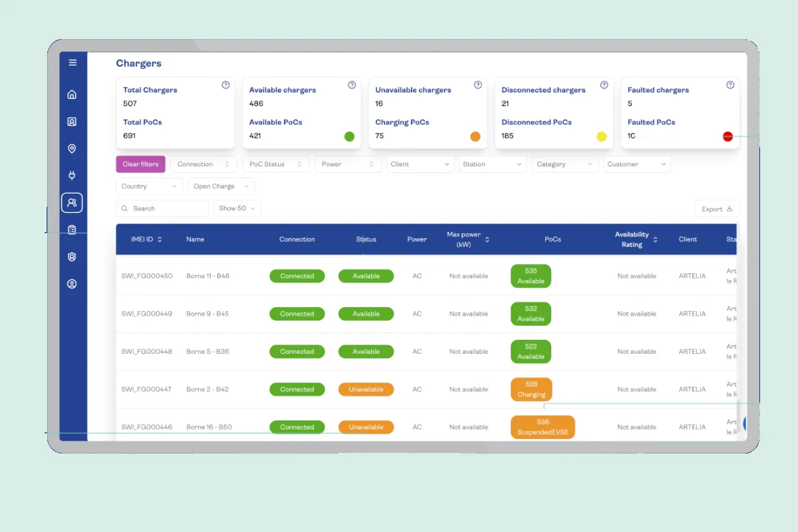Click the Export button

pyautogui.click(x=716, y=209)
